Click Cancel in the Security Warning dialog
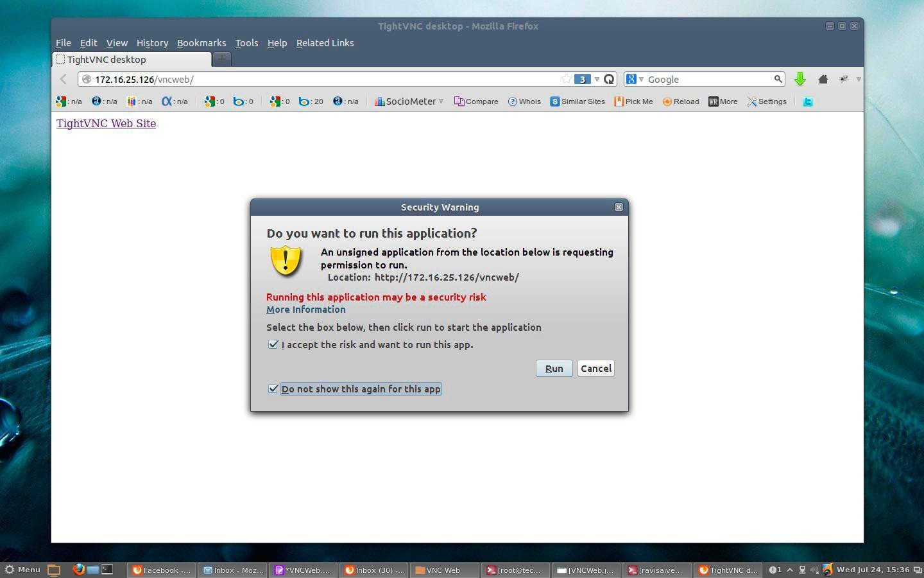924x578 pixels. click(596, 369)
